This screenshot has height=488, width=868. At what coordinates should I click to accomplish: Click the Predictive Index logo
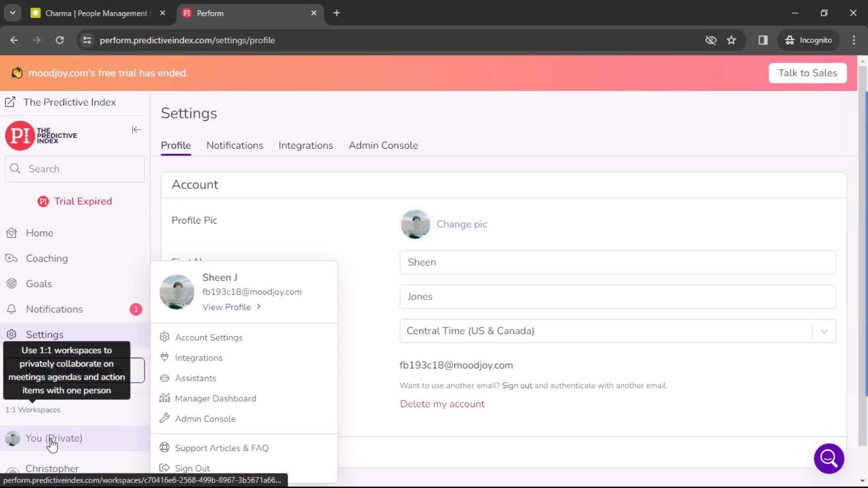pos(41,136)
